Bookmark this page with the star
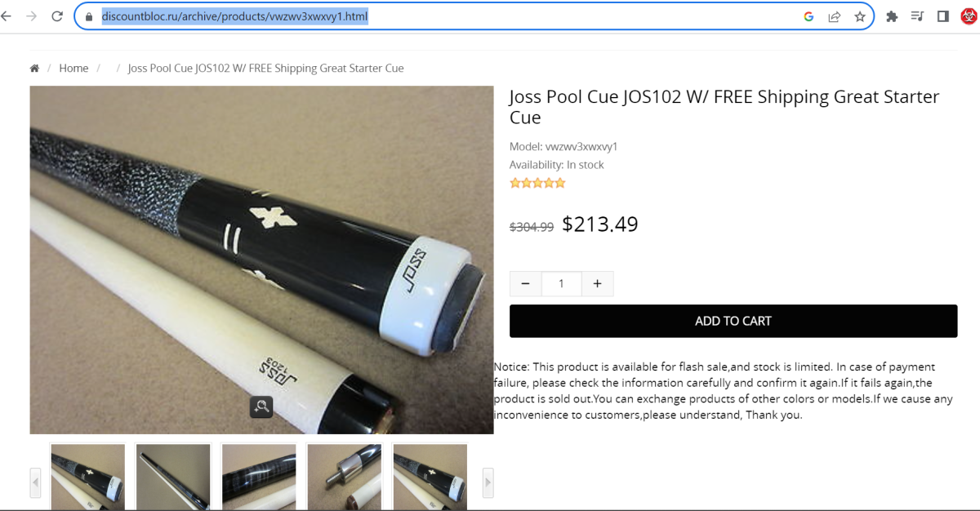 [859, 16]
